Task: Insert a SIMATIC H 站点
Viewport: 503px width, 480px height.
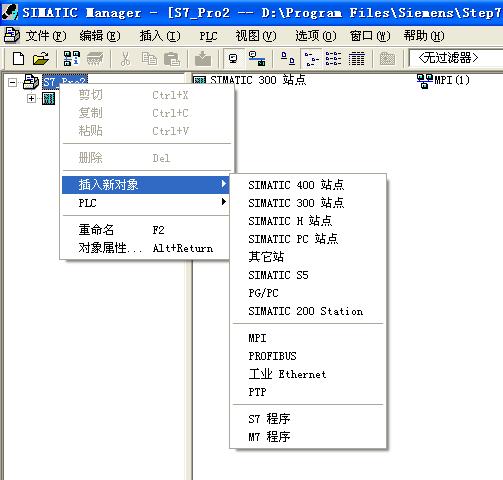Action: [308, 221]
